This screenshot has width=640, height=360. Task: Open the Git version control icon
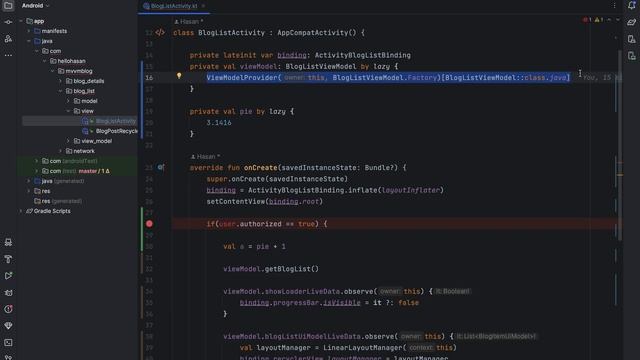(8, 357)
